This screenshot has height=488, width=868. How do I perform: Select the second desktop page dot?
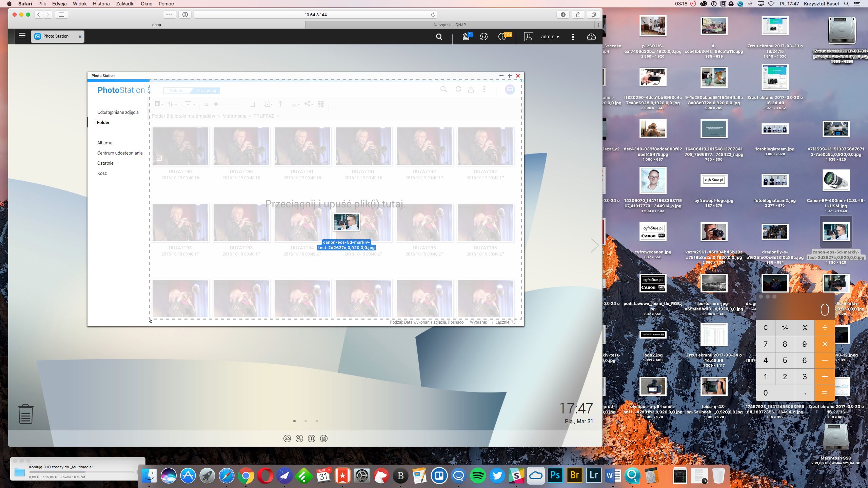(x=305, y=421)
